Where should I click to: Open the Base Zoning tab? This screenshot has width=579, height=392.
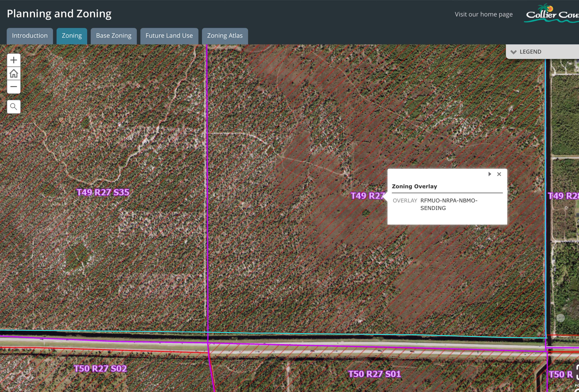(114, 36)
